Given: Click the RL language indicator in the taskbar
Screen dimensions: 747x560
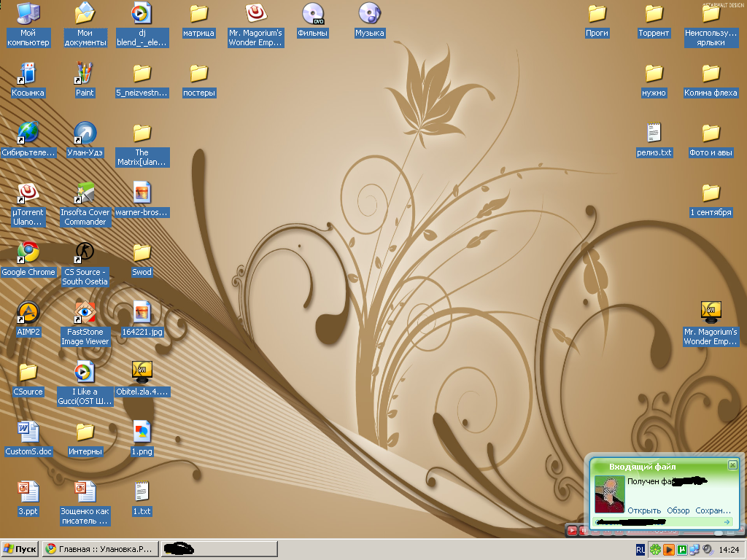Looking at the screenshot, I should click(x=640, y=550).
